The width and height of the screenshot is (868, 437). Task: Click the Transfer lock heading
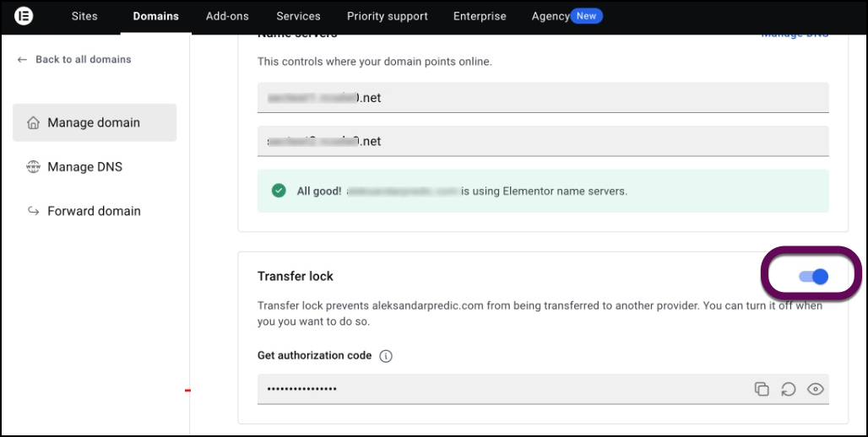click(x=295, y=276)
